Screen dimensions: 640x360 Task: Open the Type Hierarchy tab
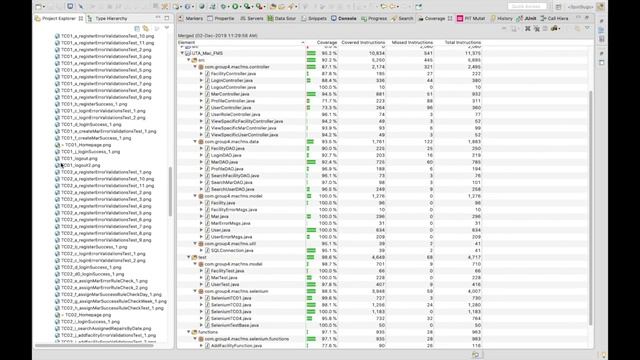107,18
